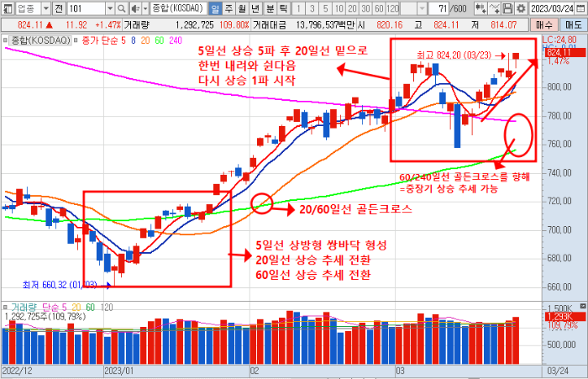Image resolution: width=588 pixels, height=379 pixels.
Task: Click the 종합(KOSDAQ) name field in toolbar
Action: pyautogui.click(x=178, y=8)
